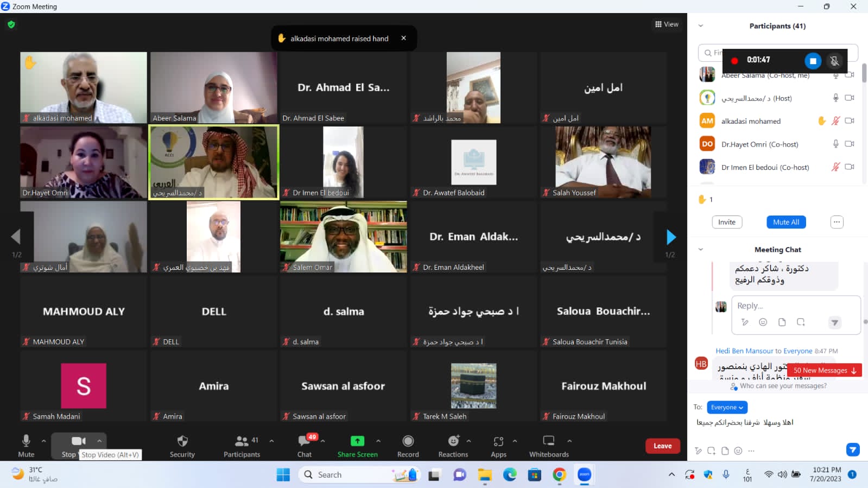Viewport: 868px width, 488px height.
Task: Jump to 50 New Messages
Action: click(825, 370)
